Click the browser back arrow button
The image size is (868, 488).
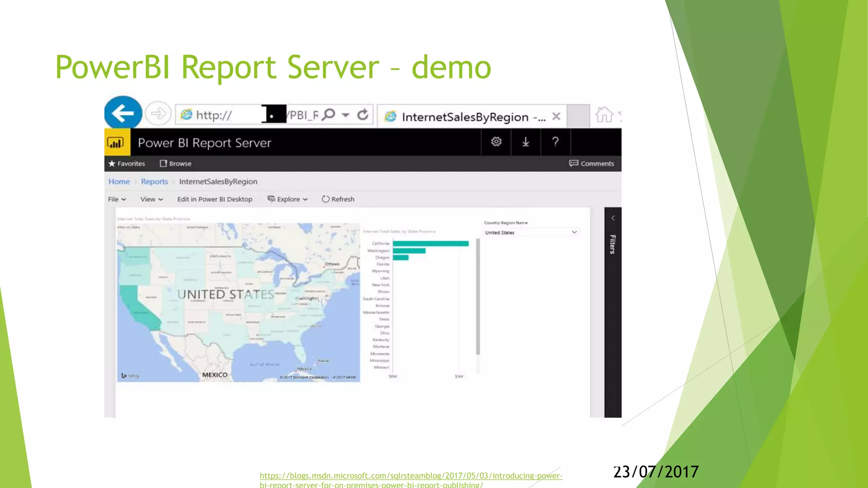click(123, 113)
